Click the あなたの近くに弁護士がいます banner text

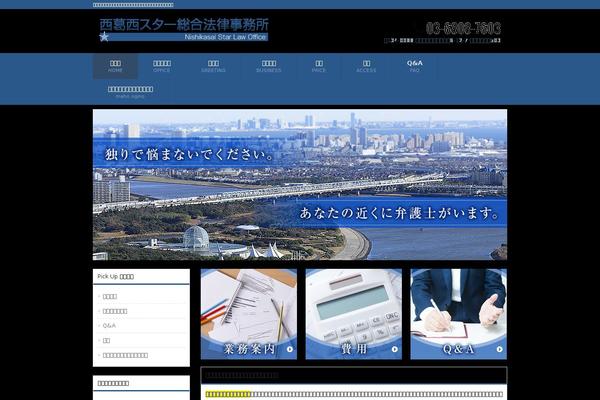399,213
